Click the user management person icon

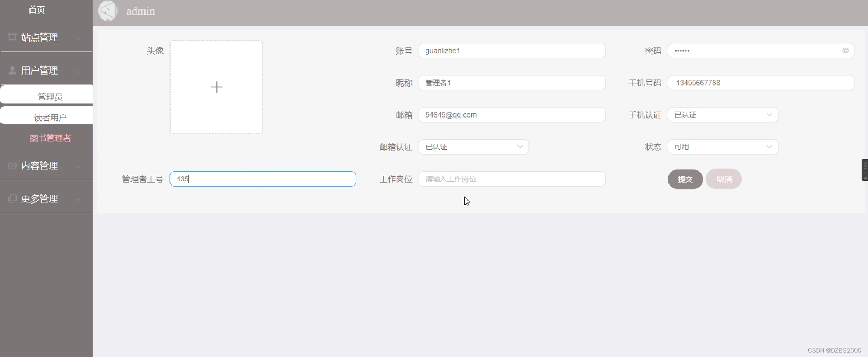click(12, 70)
